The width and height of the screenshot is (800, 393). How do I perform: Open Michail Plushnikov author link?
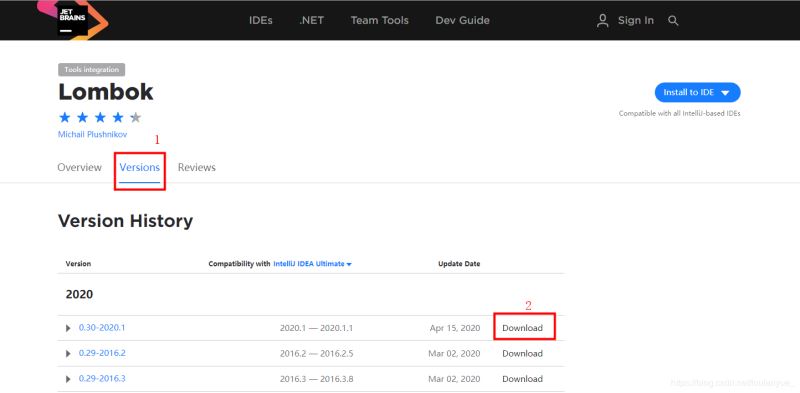(92, 134)
